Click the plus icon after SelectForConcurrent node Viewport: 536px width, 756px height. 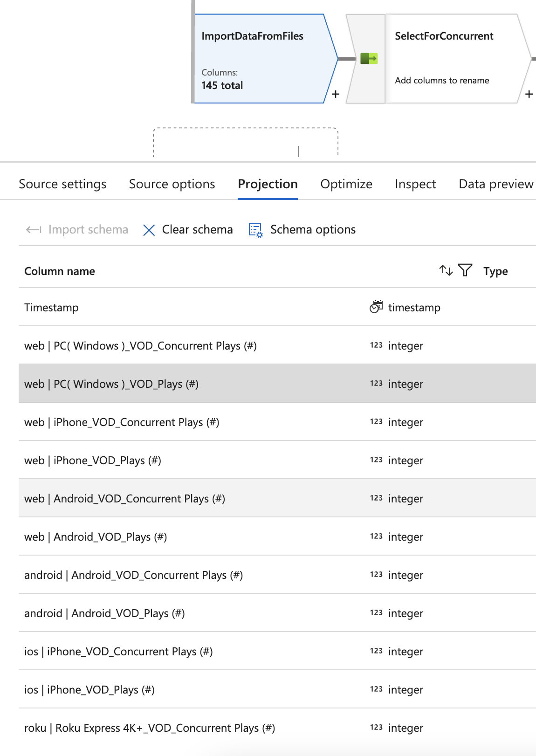(x=529, y=94)
